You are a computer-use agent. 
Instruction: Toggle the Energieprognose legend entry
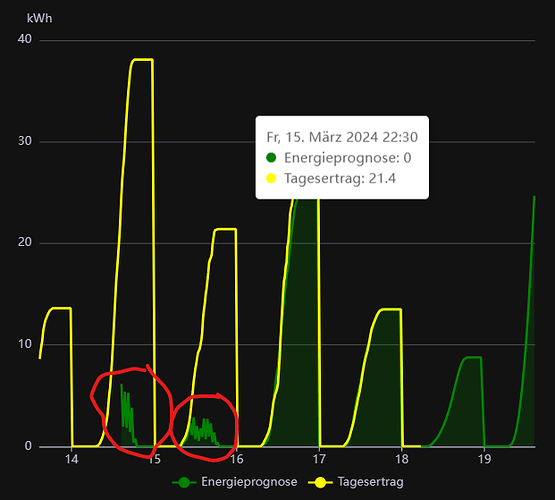(x=235, y=482)
